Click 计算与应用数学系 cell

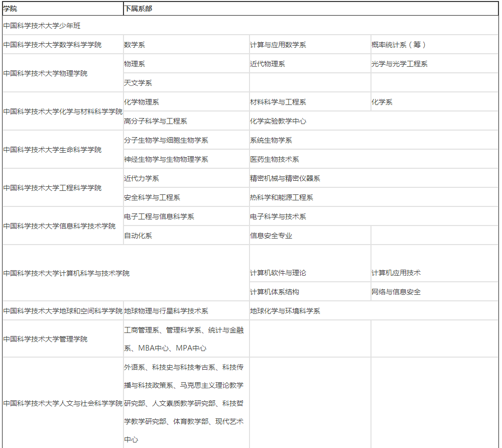(x=310, y=45)
